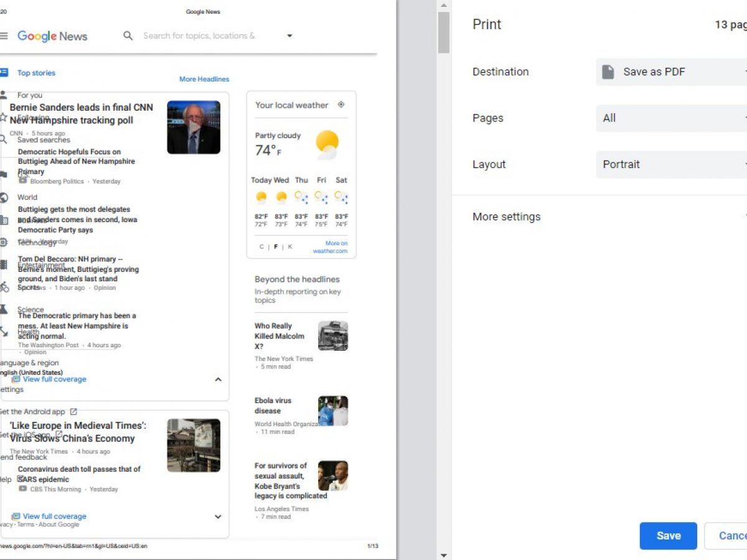
Task: Open the hamburger menu beside Google News
Action: [4, 36]
